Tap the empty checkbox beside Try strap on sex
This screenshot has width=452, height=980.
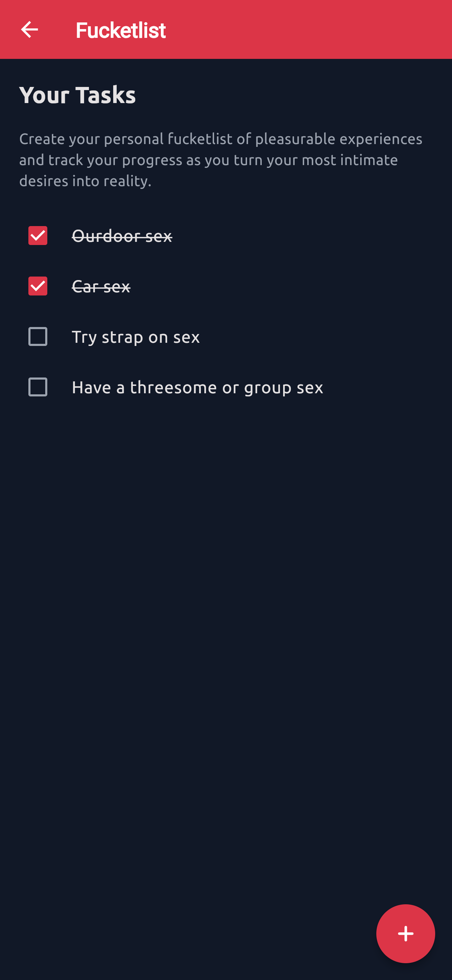37,337
